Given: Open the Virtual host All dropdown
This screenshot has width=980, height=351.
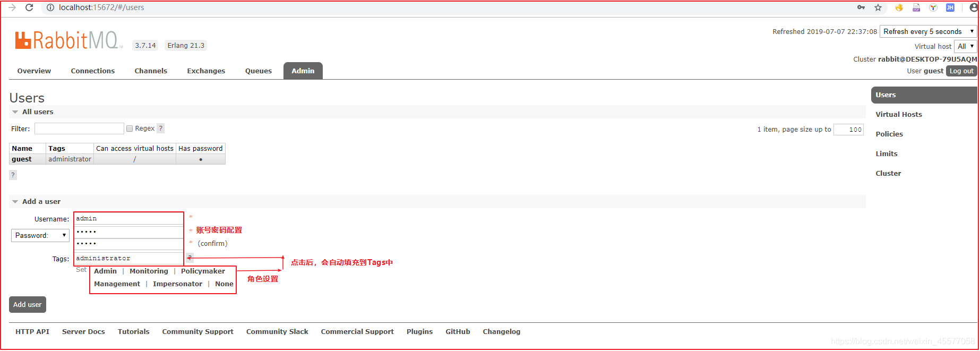Looking at the screenshot, I should click(x=966, y=46).
